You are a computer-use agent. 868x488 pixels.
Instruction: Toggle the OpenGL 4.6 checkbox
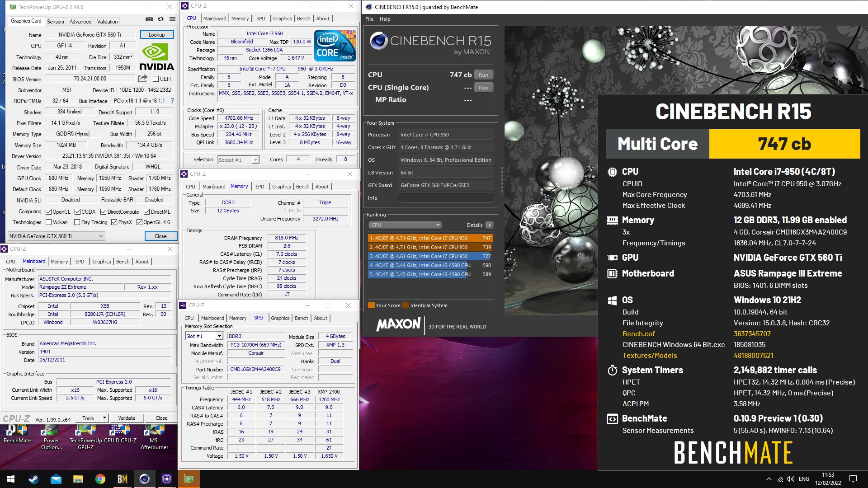coord(139,222)
